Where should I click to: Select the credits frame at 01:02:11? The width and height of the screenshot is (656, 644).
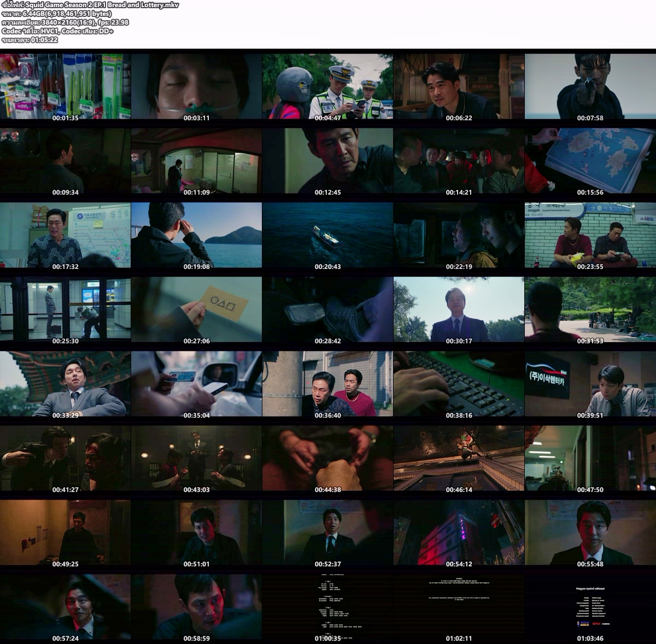[459, 607]
